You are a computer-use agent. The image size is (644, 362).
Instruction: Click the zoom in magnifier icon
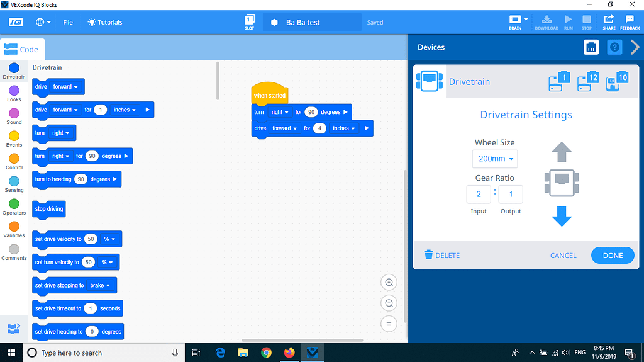tap(389, 283)
